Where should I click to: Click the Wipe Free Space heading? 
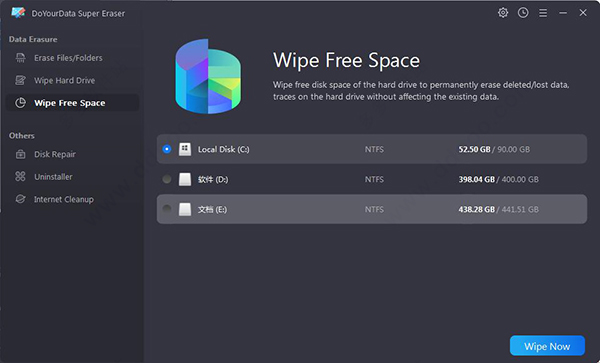pyautogui.click(x=346, y=60)
